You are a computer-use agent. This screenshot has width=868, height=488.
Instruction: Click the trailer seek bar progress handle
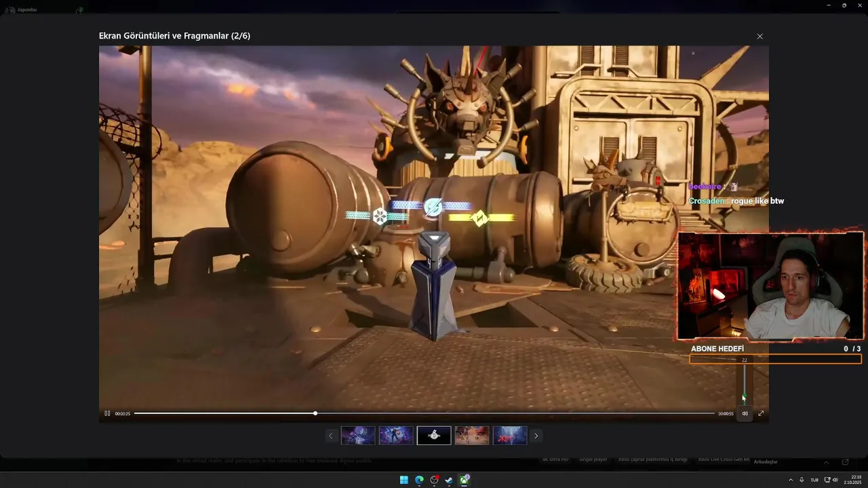click(315, 413)
